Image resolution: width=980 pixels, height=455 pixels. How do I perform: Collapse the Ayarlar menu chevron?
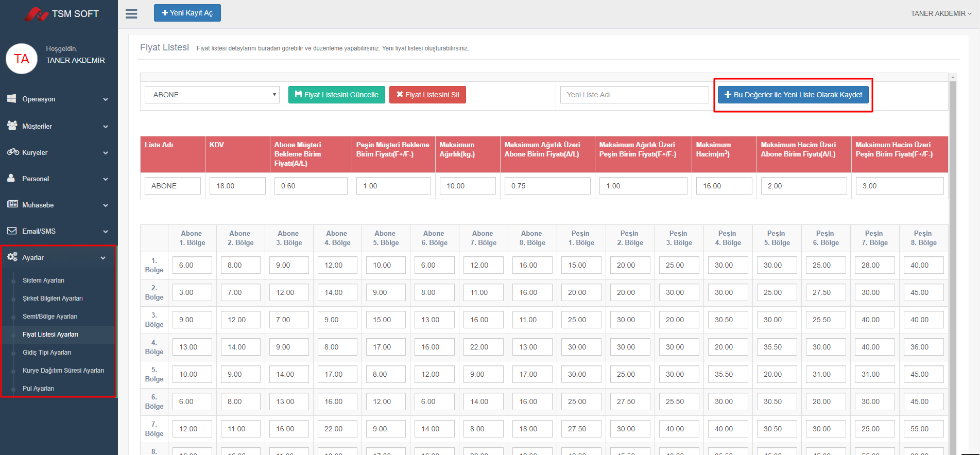coord(103,258)
